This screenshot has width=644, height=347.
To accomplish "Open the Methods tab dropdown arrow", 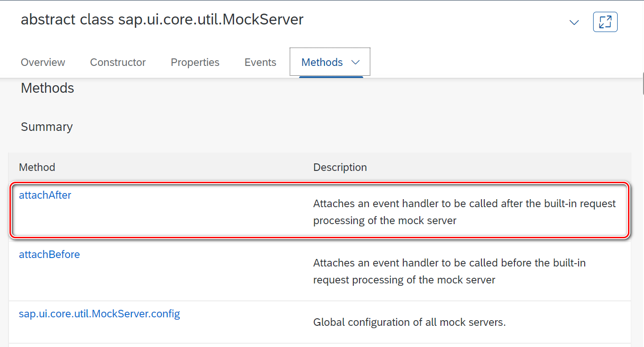I will [x=356, y=62].
